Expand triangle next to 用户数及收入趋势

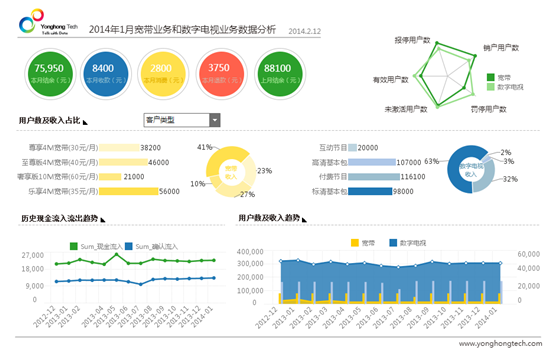304,220
